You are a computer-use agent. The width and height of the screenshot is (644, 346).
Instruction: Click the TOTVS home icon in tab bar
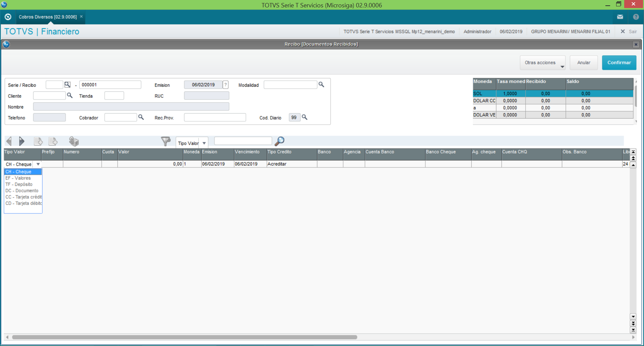click(x=8, y=17)
